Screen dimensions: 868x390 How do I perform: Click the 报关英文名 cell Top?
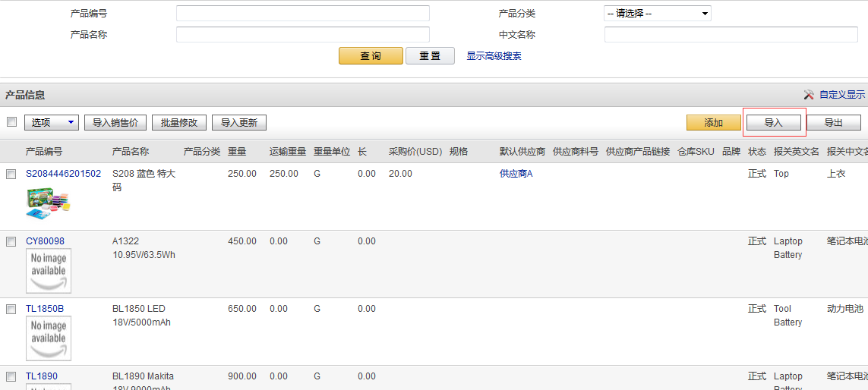click(781, 174)
